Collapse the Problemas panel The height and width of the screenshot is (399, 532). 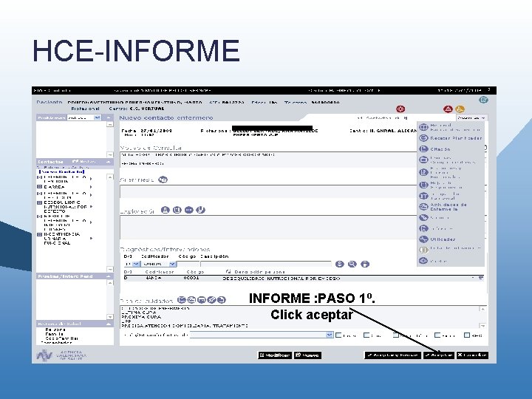pyautogui.click(x=109, y=117)
